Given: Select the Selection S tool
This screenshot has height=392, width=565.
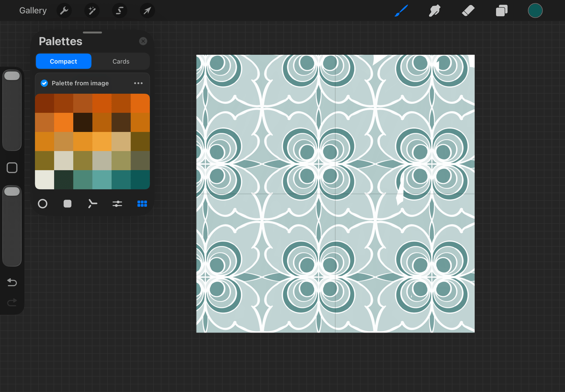Looking at the screenshot, I should (120, 11).
